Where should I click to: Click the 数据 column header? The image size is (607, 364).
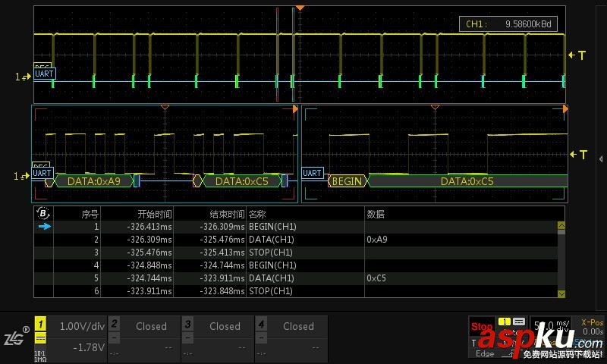(376, 214)
